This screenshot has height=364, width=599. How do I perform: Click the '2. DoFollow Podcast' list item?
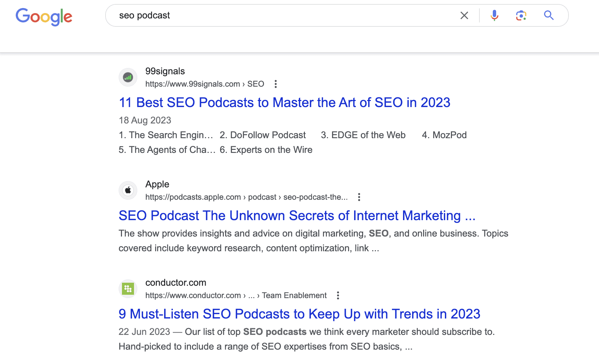point(263,135)
